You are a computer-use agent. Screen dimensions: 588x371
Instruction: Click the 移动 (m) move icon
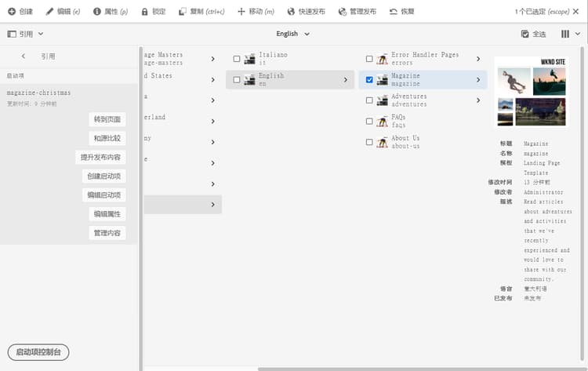tap(241, 12)
